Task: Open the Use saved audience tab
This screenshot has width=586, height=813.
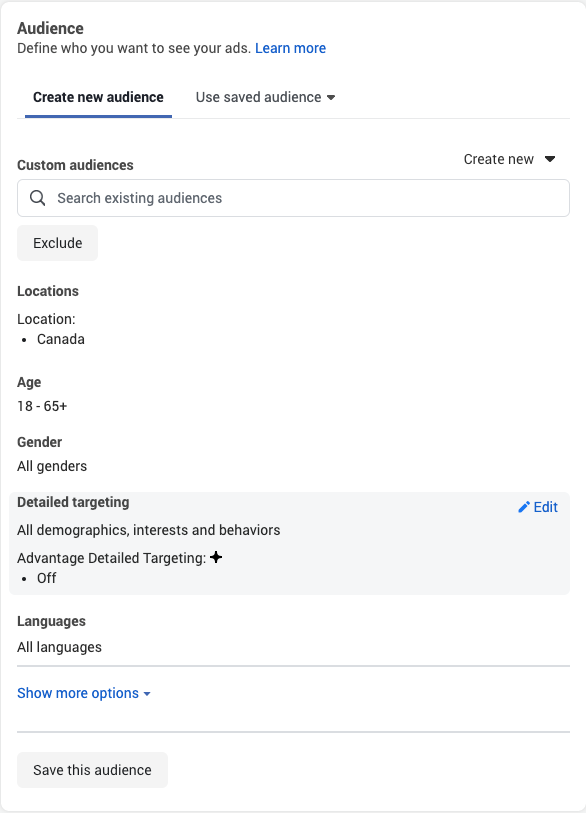Action: click(x=265, y=97)
